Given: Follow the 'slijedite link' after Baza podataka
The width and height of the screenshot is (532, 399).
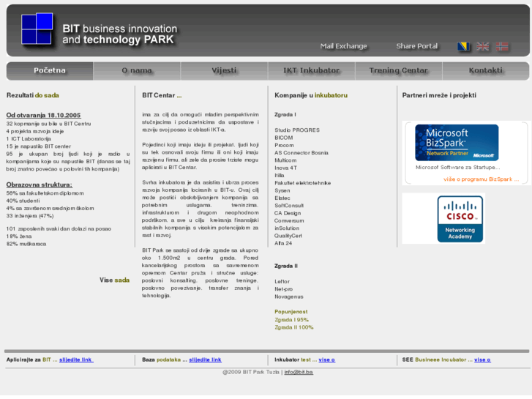Looking at the screenshot, I should [205, 359].
